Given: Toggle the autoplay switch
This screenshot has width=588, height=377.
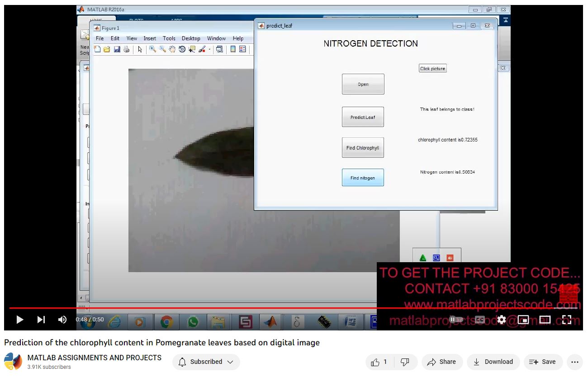Looking at the screenshot, I should [457, 320].
